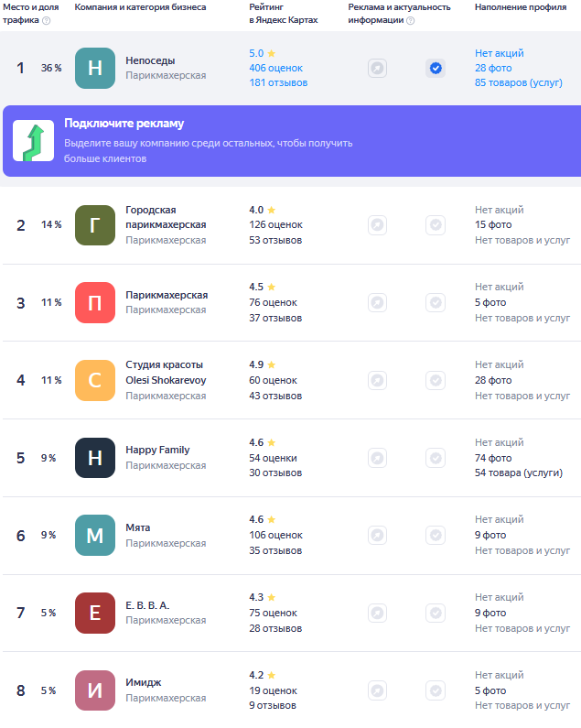Click the 54 товара (услуги) text

coord(519,473)
